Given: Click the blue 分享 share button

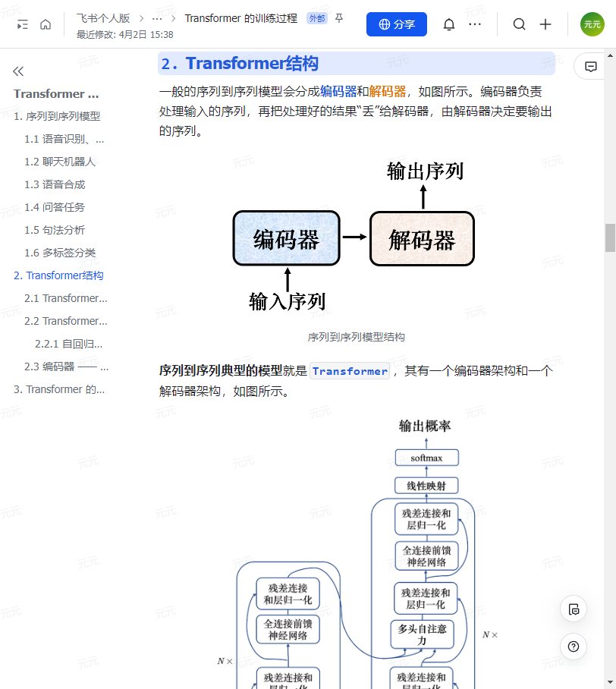Looking at the screenshot, I should pos(396,24).
